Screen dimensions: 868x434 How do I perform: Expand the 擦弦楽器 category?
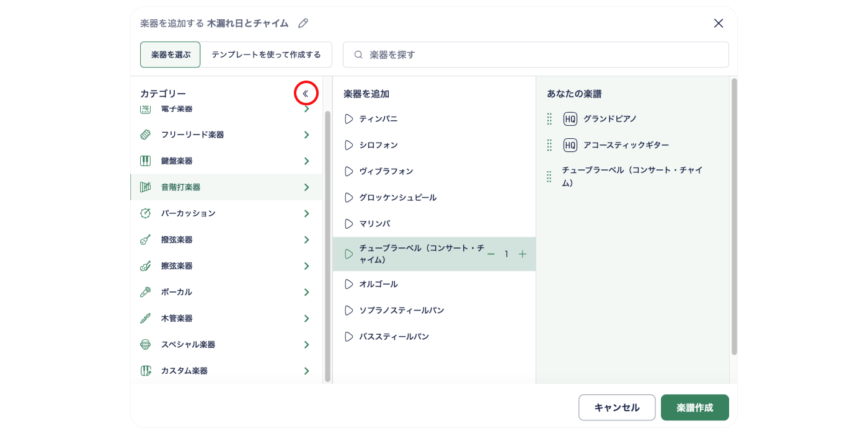306,265
